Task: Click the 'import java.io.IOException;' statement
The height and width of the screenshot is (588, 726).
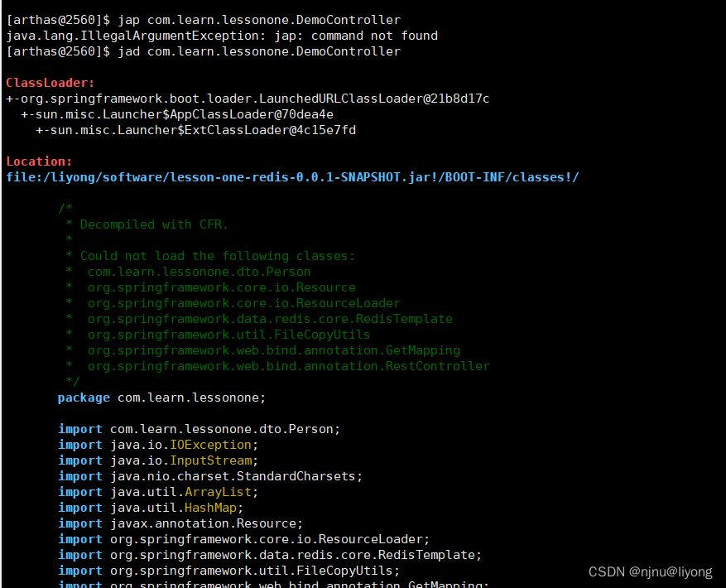Action: tap(158, 446)
